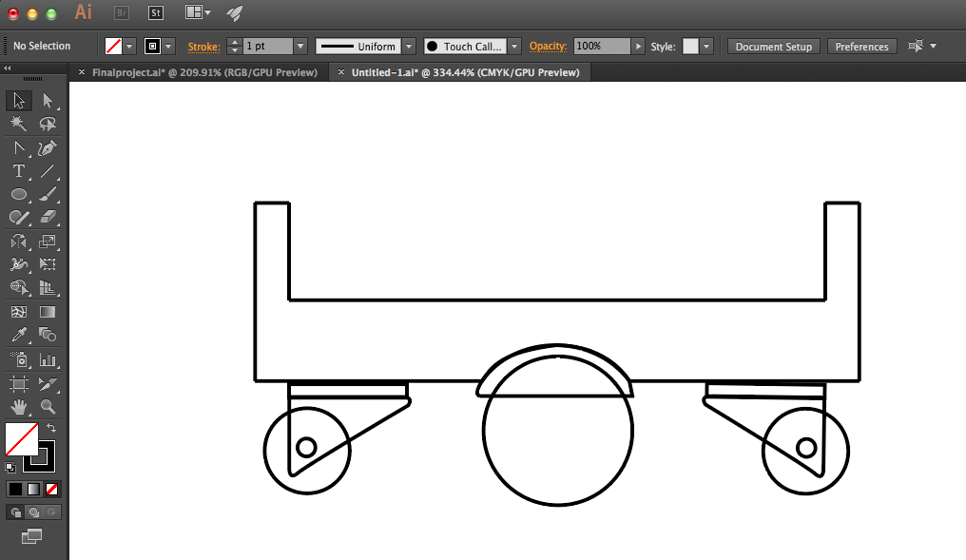Reset to default fill and stroke
The height and width of the screenshot is (560, 966).
(x=10, y=468)
